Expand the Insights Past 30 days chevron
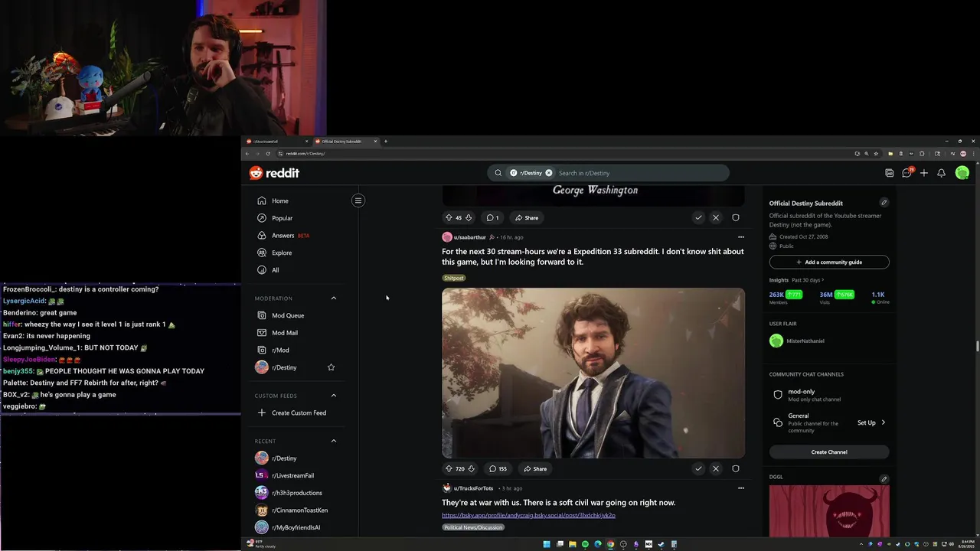Viewport: 980px width, 551px height. click(x=822, y=280)
